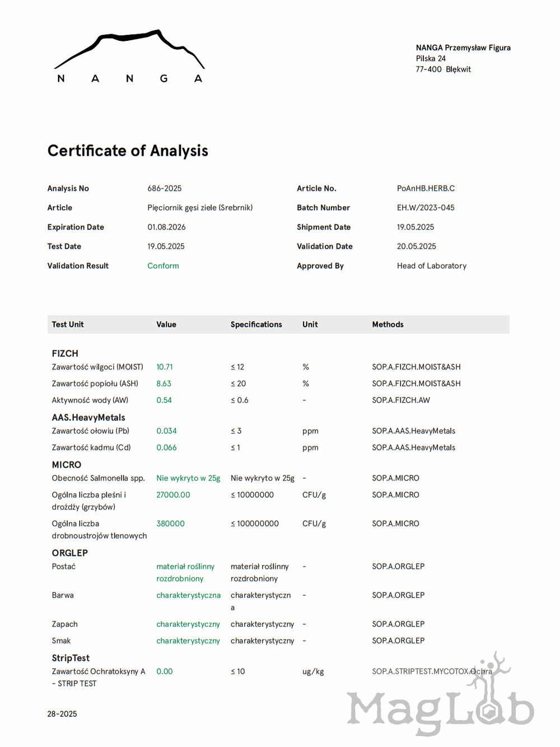Click ash content value 8.63

coord(164,384)
